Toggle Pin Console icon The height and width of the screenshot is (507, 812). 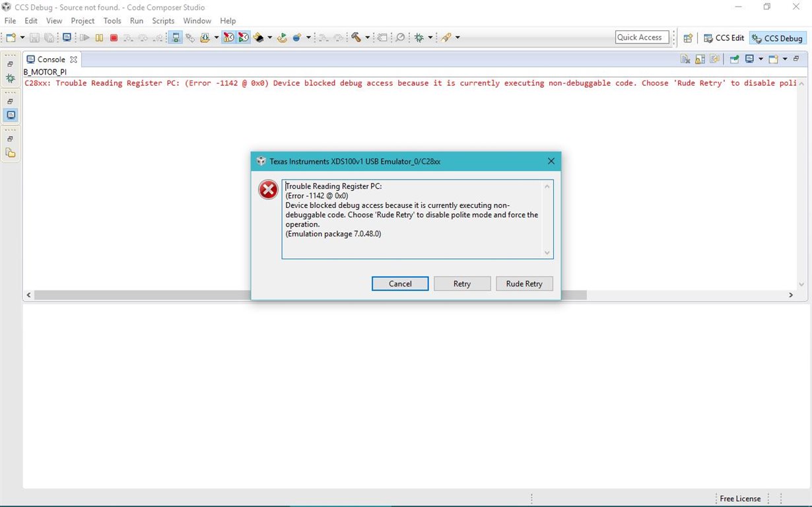point(734,59)
